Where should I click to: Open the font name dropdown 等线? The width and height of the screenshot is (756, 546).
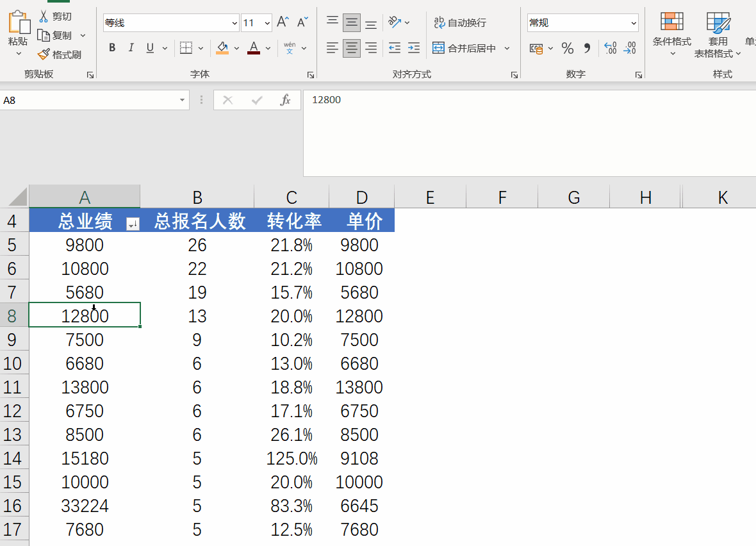pos(234,22)
